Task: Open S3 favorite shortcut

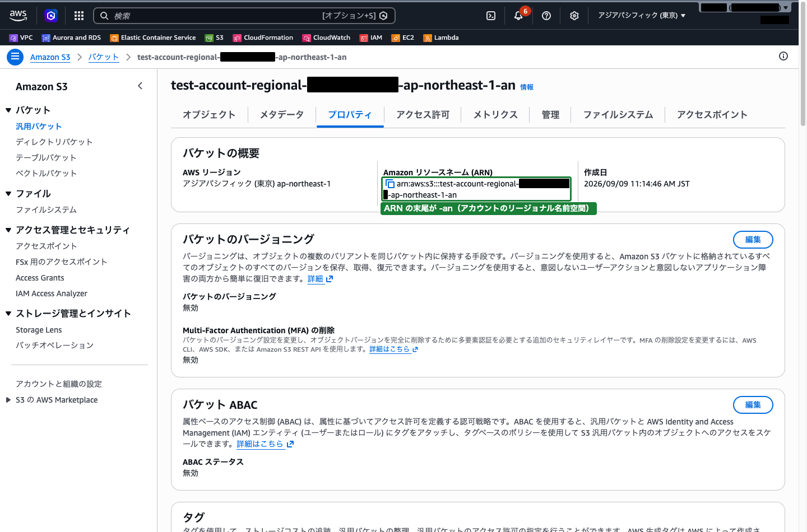Action: [x=214, y=38]
